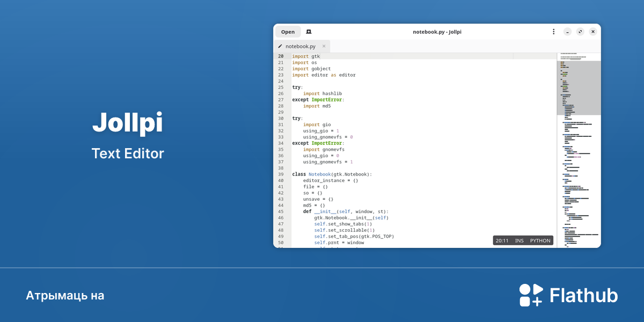Select the notebook.py tab

302,46
